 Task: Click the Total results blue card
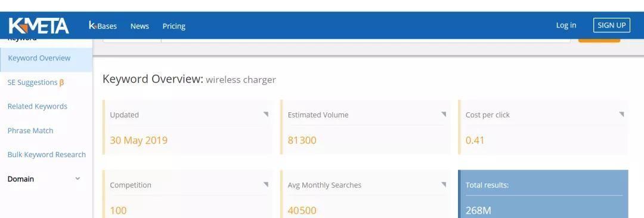(x=543, y=194)
